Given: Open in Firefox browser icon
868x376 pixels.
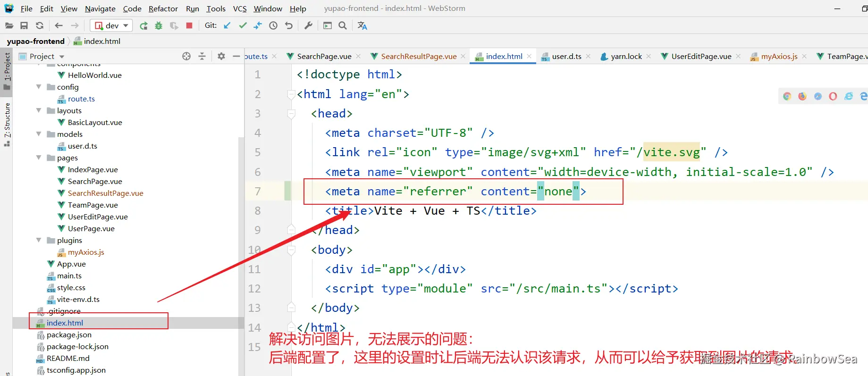Looking at the screenshot, I should [x=802, y=96].
